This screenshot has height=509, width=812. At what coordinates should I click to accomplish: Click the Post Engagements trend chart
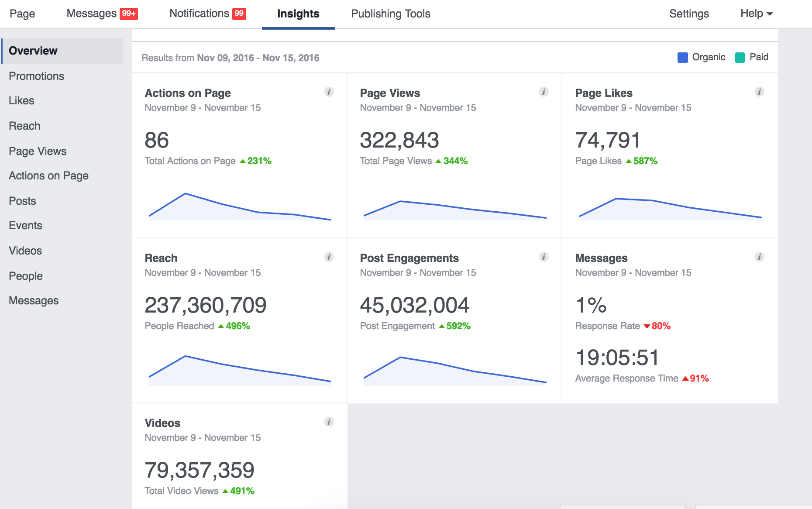[x=455, y=371]
